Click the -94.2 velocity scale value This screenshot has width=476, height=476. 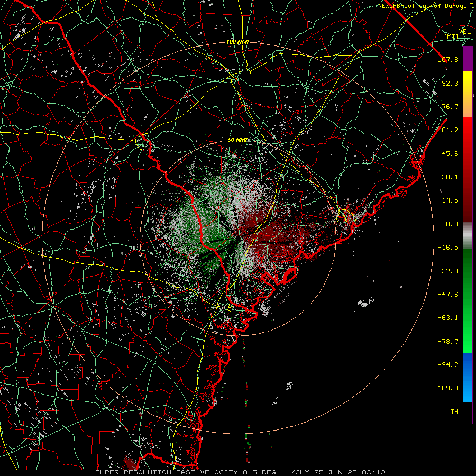448,365
